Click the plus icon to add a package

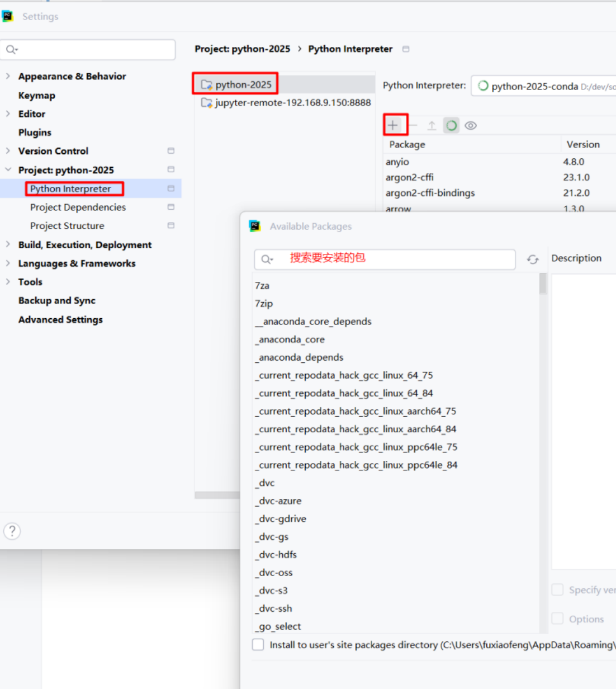pyautogui.click(x=393, y=125)
